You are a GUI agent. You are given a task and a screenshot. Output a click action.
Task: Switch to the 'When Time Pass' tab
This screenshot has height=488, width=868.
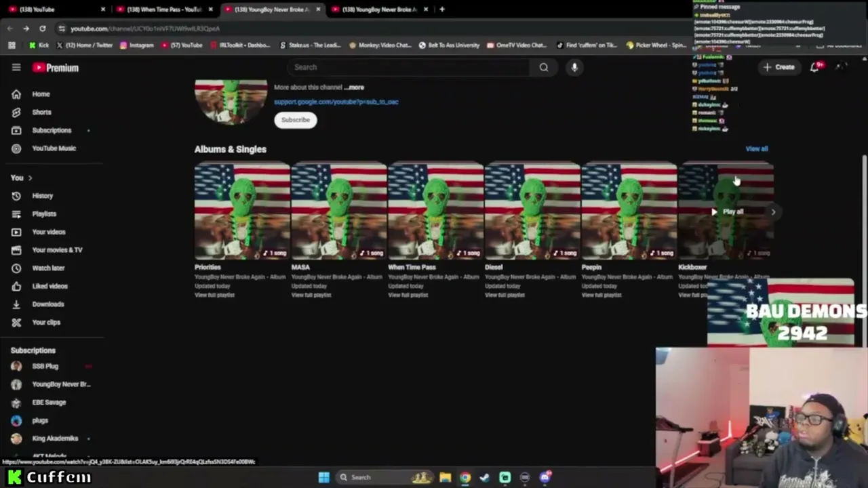(x=163, y=9)
